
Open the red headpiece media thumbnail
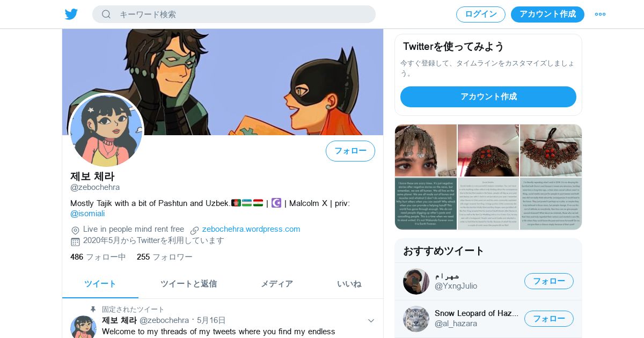(x=551, y=151)
